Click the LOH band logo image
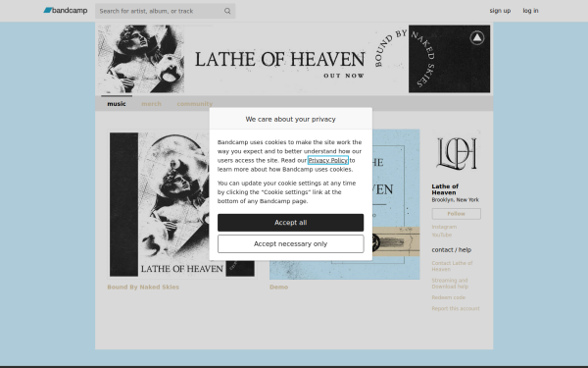The image size is (588, 368). click(457, 153)
